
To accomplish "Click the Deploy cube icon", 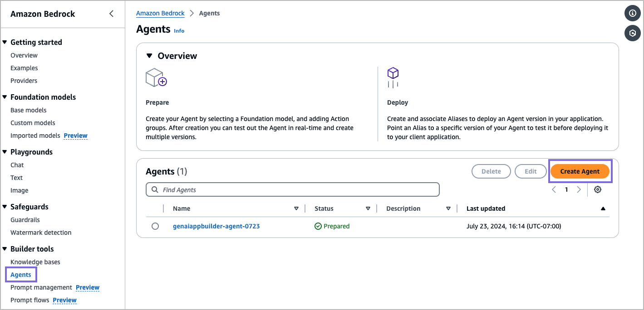I will tap(393, 77).
